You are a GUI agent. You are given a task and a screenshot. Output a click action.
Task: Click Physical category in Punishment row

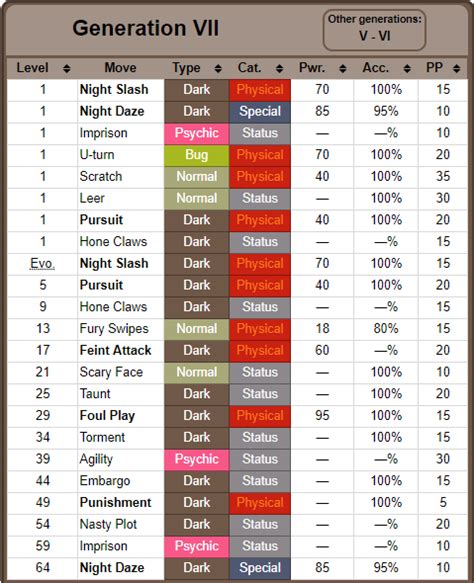pyautogui.click(x=260, y=503)
